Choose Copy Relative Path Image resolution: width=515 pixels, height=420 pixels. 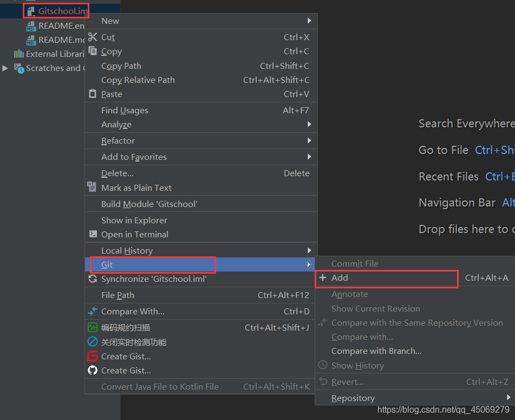pyautogui.click(x=201, y=80)
